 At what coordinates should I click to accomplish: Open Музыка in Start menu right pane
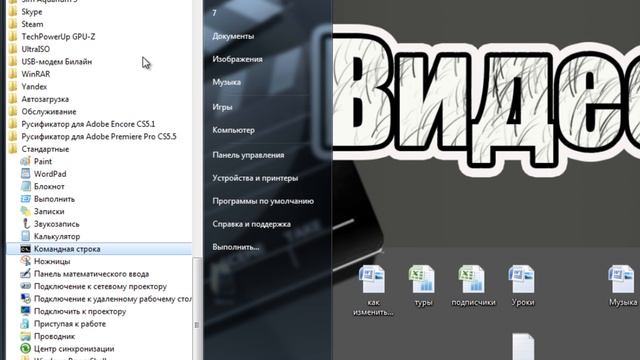pos(226,82)
